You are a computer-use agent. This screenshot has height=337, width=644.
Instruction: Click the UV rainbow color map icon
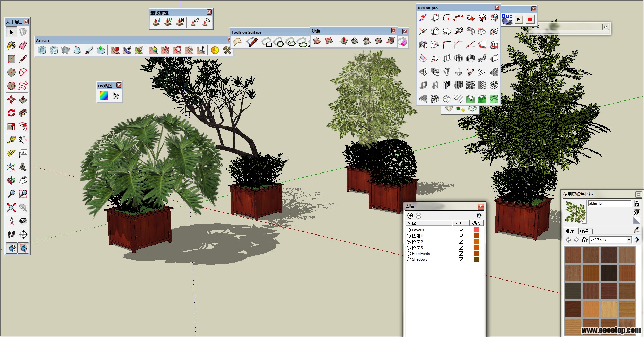coord(104,96)
